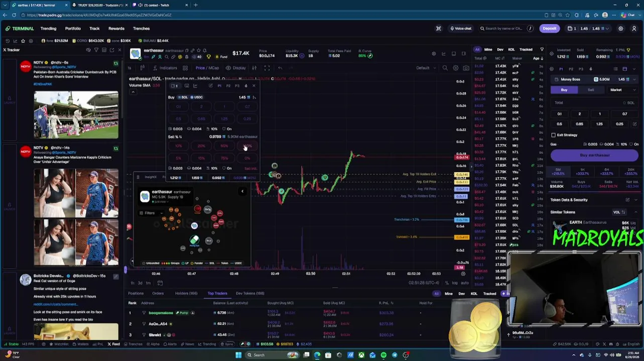Collapse the Token Data & Security section
644x361 pixels.
pyautogui.click(x=635, y=200)
